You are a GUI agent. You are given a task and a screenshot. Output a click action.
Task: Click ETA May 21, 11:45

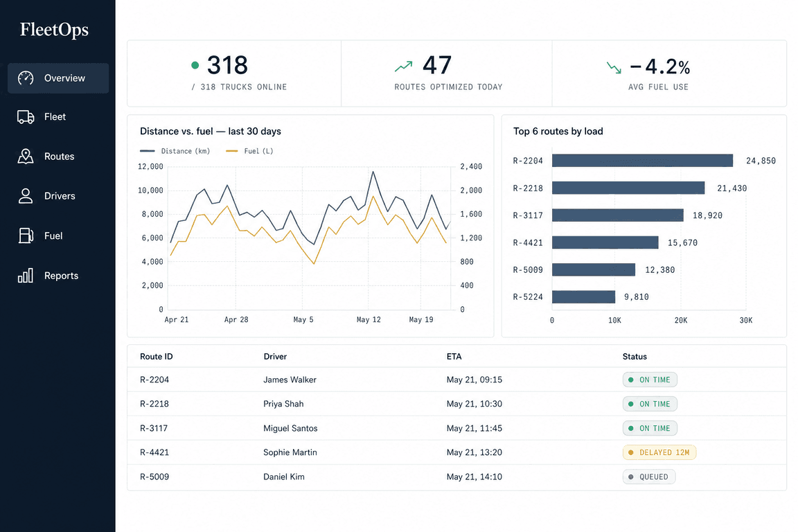(475, 428)
